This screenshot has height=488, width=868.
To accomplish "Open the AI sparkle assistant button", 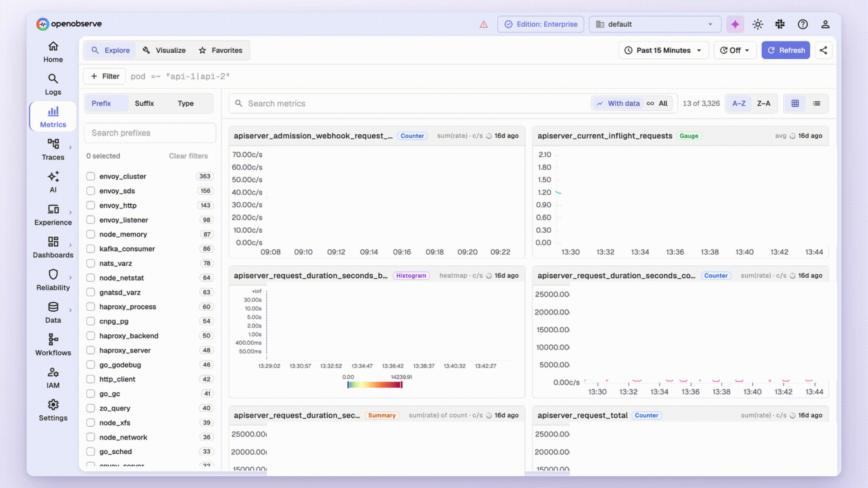I will tap(735, 24).
